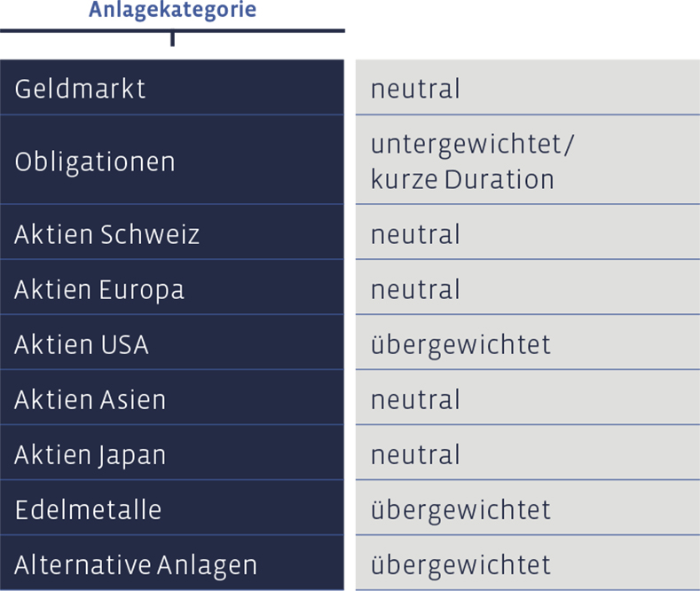This screenshot has height=591, width=700.
Task: Click the Anlagekategorie header
Action: coord(172,10)
